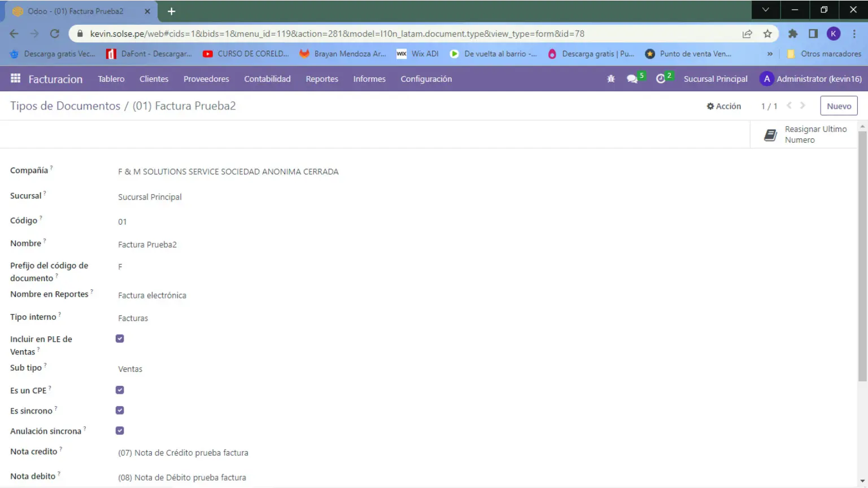The height and width of the screenshot is (488, 868).
Task: Open the Brayan Mendoza Ar... bookmark
Action: (343, 54)
